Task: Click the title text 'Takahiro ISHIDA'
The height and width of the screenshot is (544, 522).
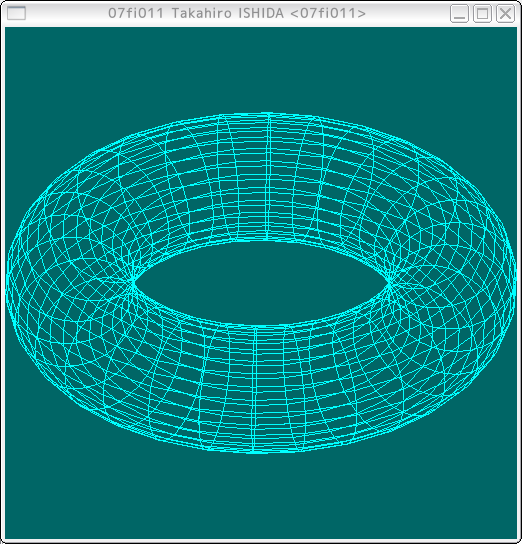Action: [x=228, y=13]
